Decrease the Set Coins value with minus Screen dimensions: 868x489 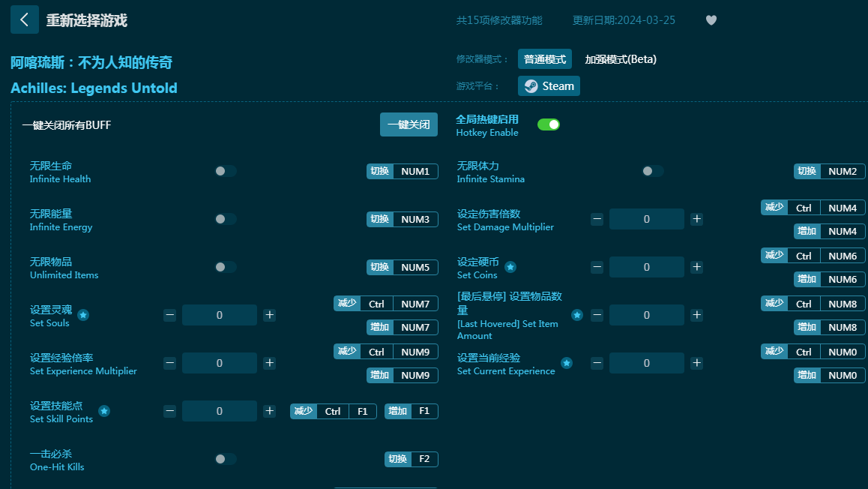point(597,267)
